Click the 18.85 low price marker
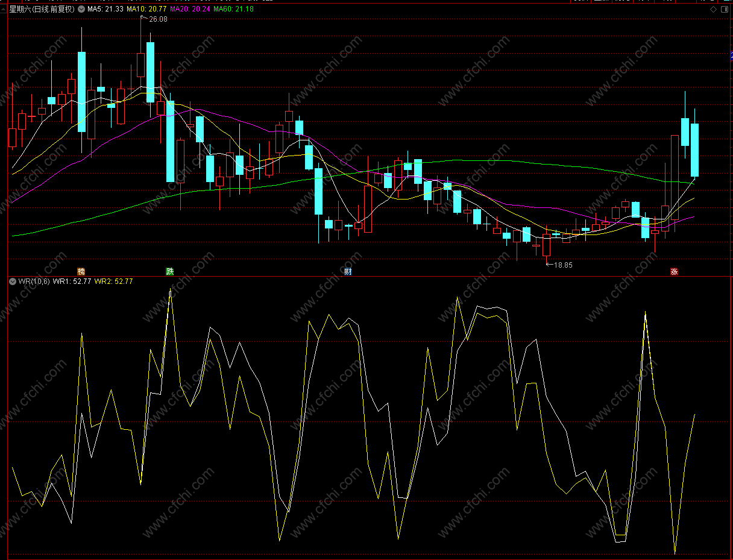The height and width of the screenshot is (560, 733). pyautogui.click(x=563, y=265)
